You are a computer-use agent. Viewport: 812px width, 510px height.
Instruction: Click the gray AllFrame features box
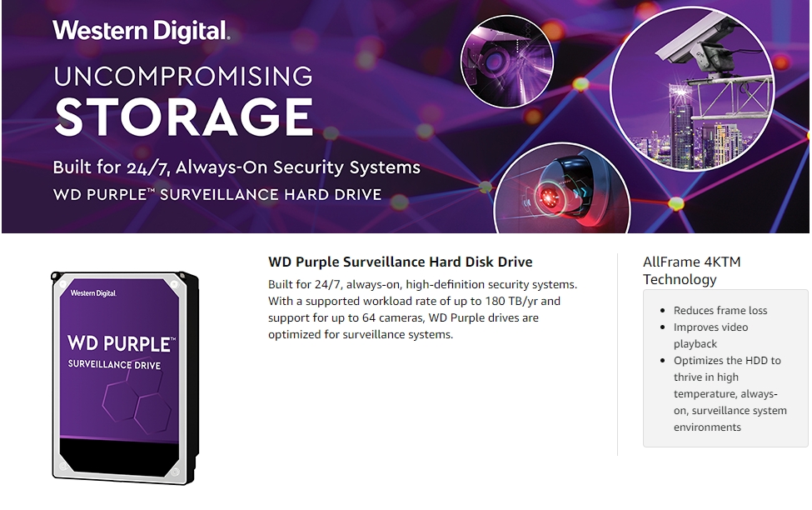tap(725, 368)
